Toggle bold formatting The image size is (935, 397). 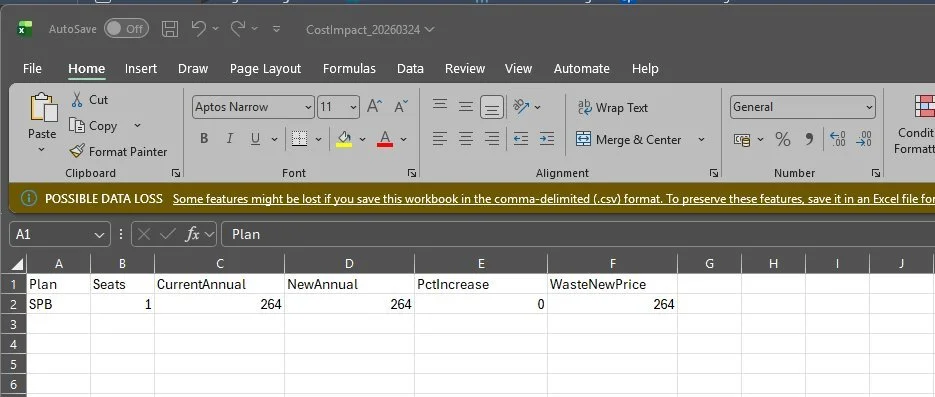coord(204,139)
